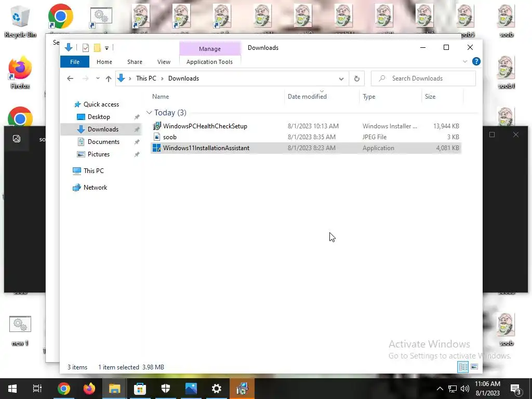
Task: Select the Manage contextual tab
Action: 210,48
